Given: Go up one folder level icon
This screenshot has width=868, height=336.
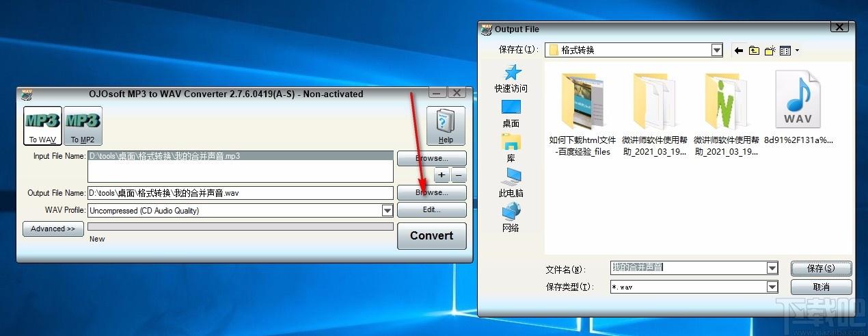Looking at the screenshot, I should click(x=754, y=50).
